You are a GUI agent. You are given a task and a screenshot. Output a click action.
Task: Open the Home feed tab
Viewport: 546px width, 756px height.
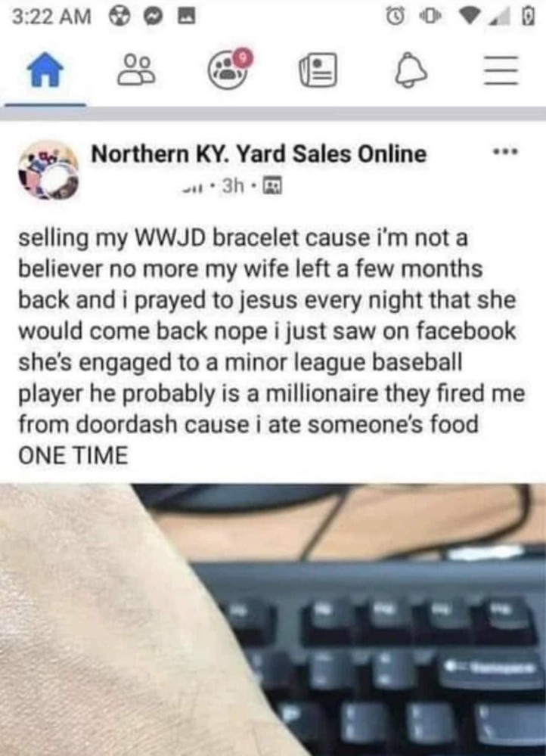45,70
